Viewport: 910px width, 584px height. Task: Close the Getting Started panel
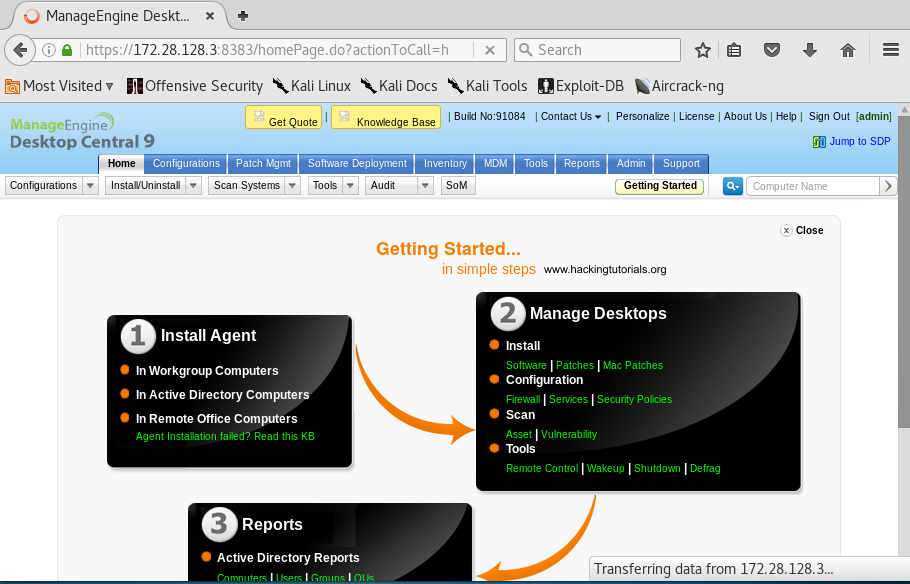click(x=801, y=230)
